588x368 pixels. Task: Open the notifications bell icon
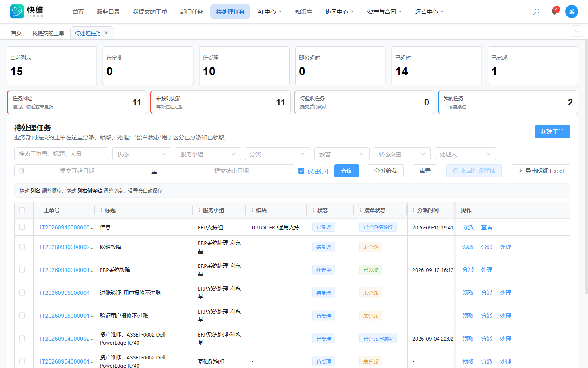click(x=554, y=11)
